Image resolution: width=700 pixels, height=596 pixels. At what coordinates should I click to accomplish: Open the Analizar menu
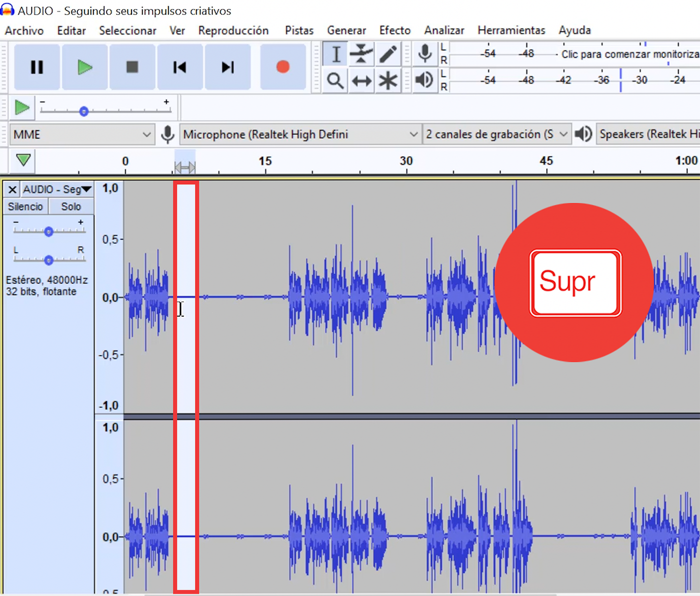(444, 31)
